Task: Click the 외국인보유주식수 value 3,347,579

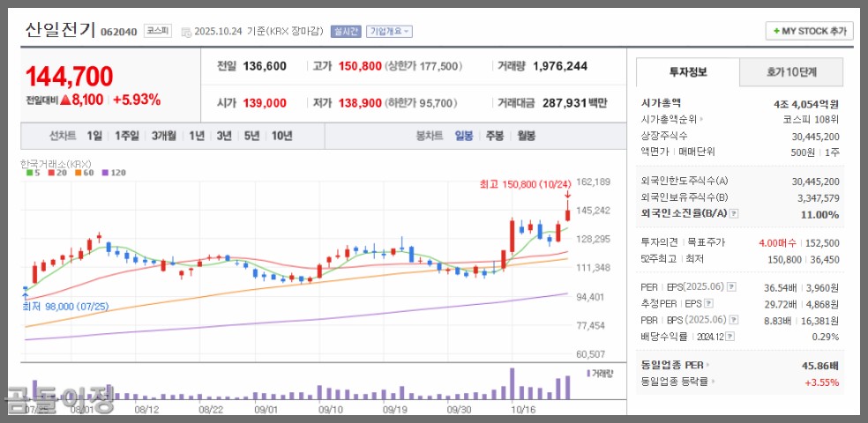Action: 818,198
